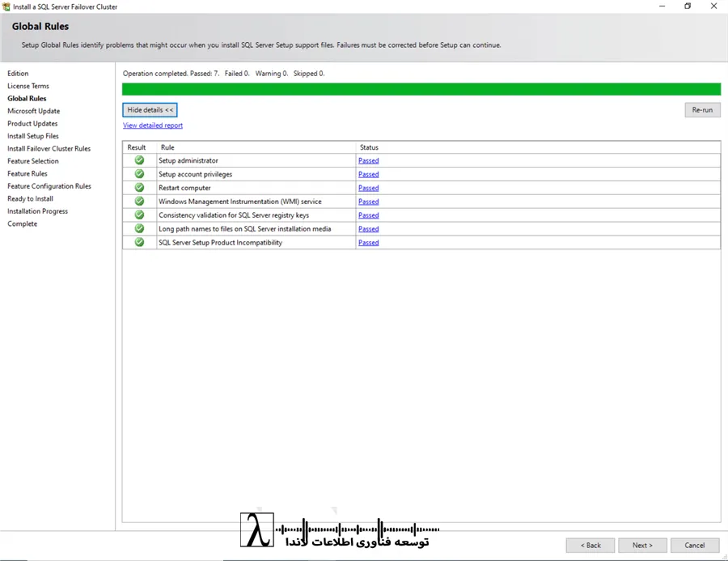Select Installation Progress step
Screen dimensions: 728x561
click(37, 211)
